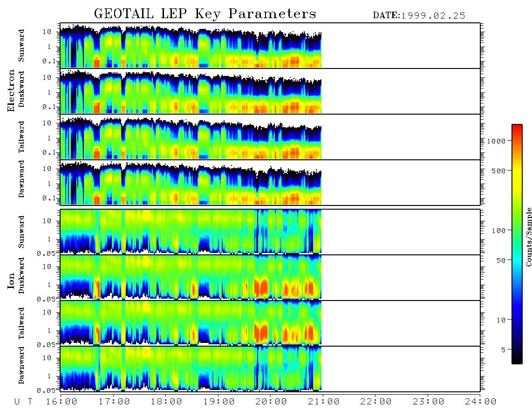Click the "Ion" group axis label
The height and width of the screenshot is (410, 532).
[11, 280]
